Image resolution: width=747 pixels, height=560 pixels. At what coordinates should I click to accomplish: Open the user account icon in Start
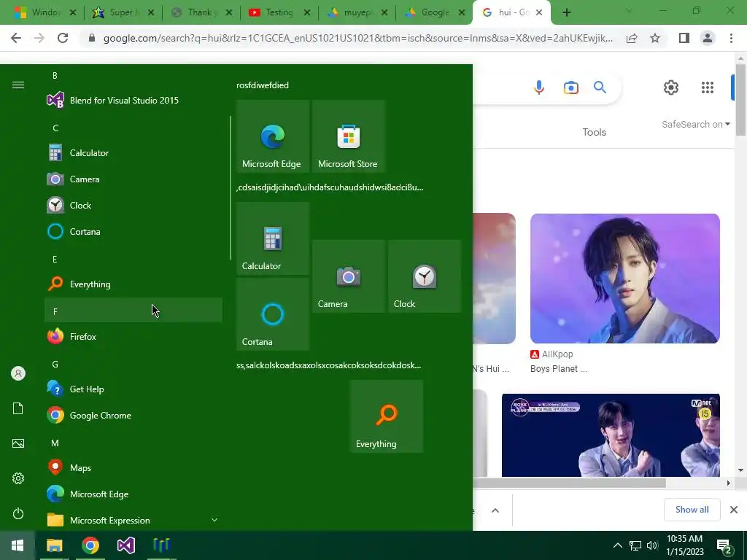coord(18,373)
